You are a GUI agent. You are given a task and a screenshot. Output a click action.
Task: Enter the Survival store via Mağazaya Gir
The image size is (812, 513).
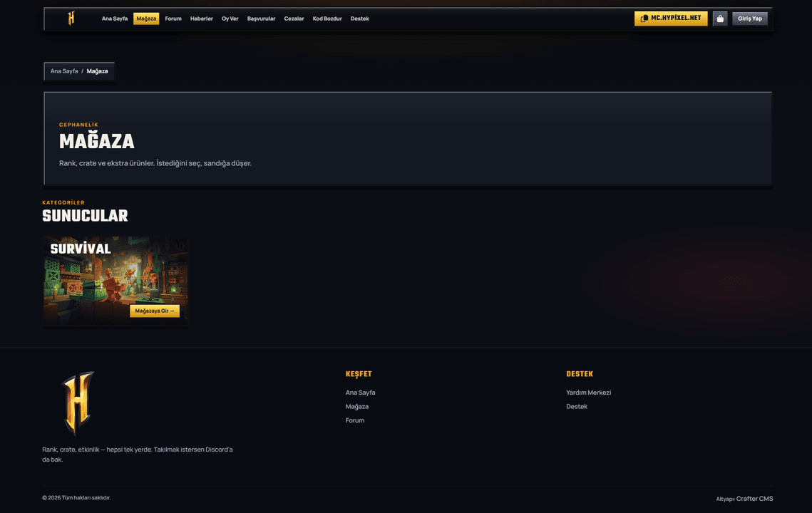[x=155, y=311]
